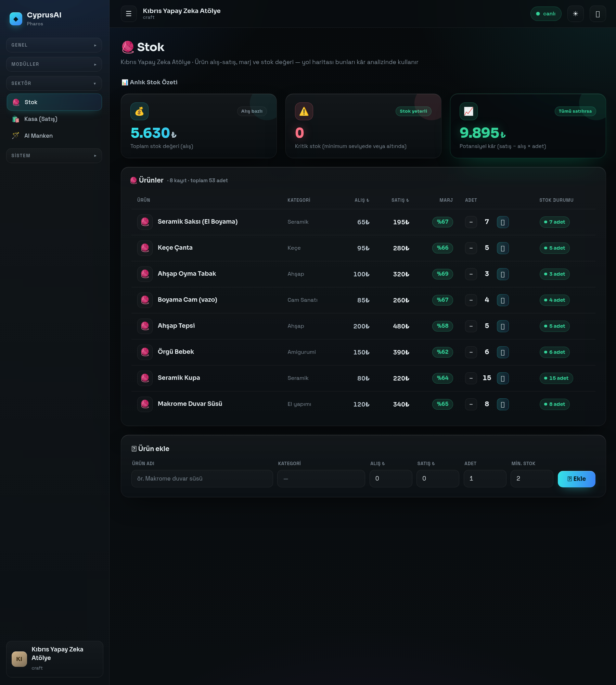Screen dimensions: 616x685
Task: Click the yarn icon of Makrome Duvar Süsü row
Action: (145, 404)
